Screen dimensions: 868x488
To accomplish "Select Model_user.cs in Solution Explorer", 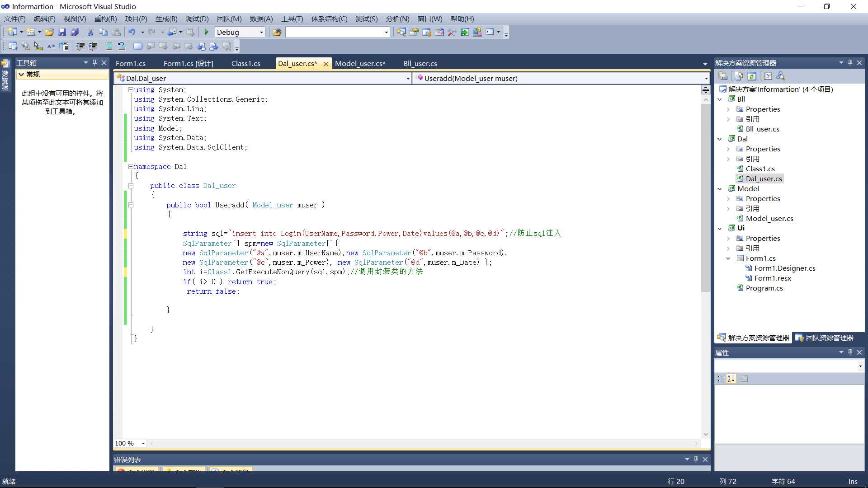I will point(769,219).
